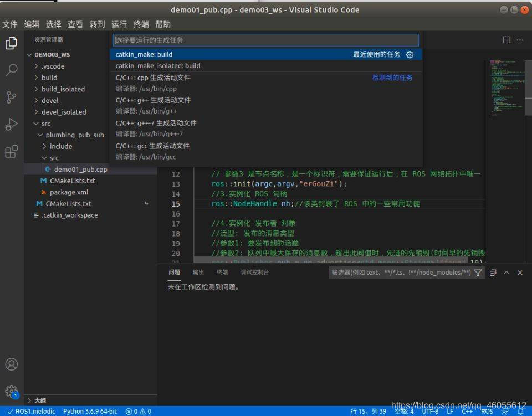Select the catkin_make: build task
The image size is (532, 416).
pyautogui.click(x=266, y=54)
